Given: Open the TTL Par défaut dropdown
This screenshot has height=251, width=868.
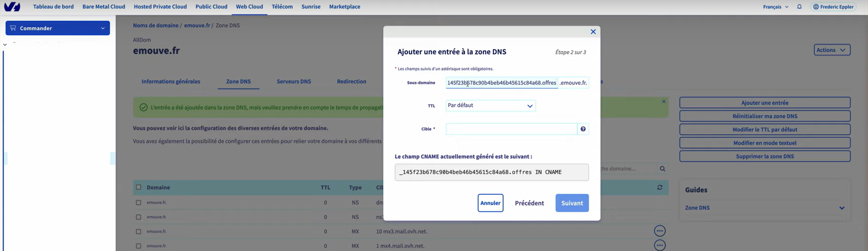Looking at the screenshot, I should click(x=490, y=106).
